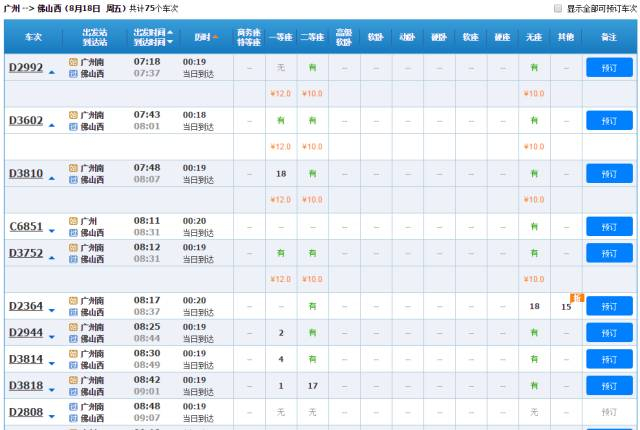The width and height of the screenshot is (640, 430).
Task: Collapse the price details arrow next to D2992
Action: coord(52,73)
